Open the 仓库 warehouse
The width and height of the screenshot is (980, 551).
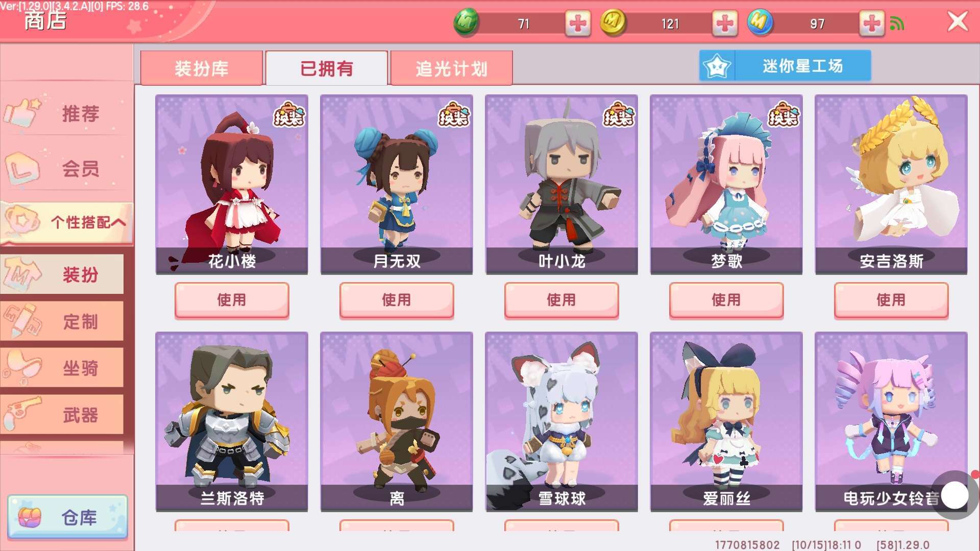coord(67,517)
